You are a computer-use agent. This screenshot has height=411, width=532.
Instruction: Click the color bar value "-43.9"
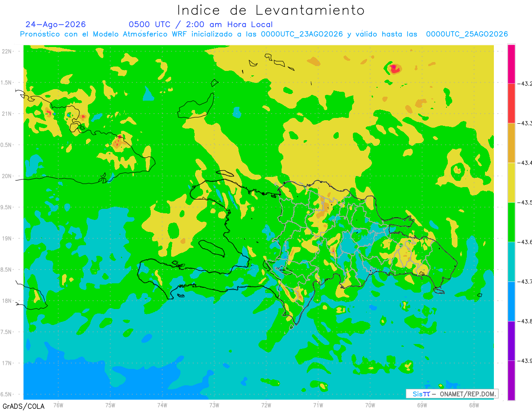point(525,360)
